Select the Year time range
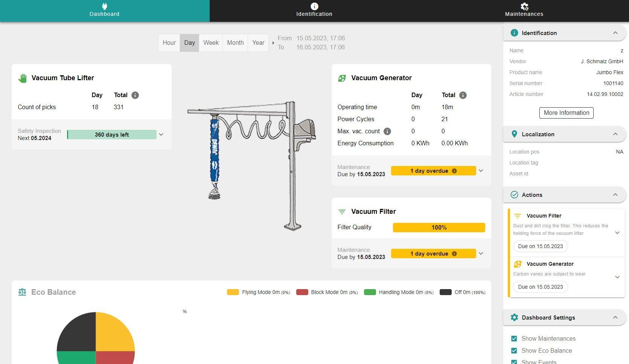The width and height of the screenshot is (629, 364). tap(258, 43)
